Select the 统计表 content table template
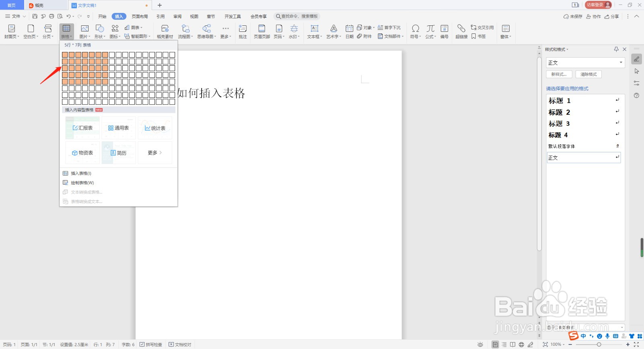Viewport: 644px width, 349px height. 155,128
